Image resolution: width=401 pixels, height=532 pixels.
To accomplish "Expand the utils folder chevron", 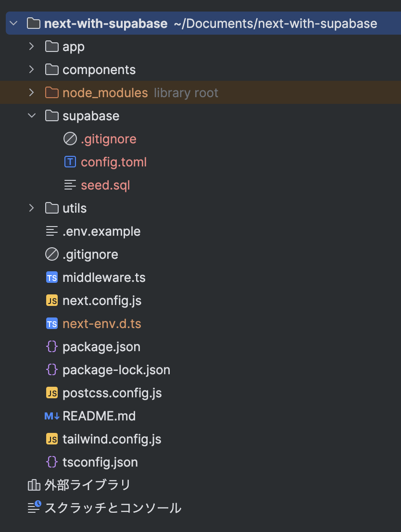I will click(x=32, y=208).
